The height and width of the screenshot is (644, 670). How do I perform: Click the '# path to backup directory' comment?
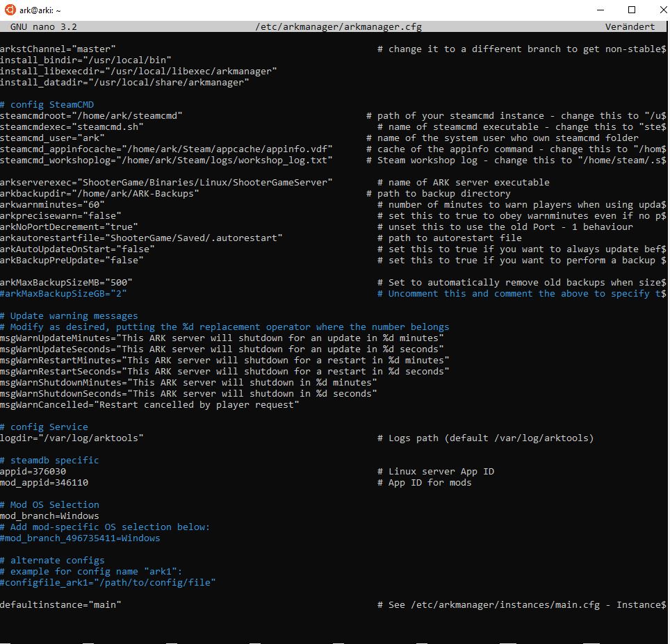coord(439,193)
